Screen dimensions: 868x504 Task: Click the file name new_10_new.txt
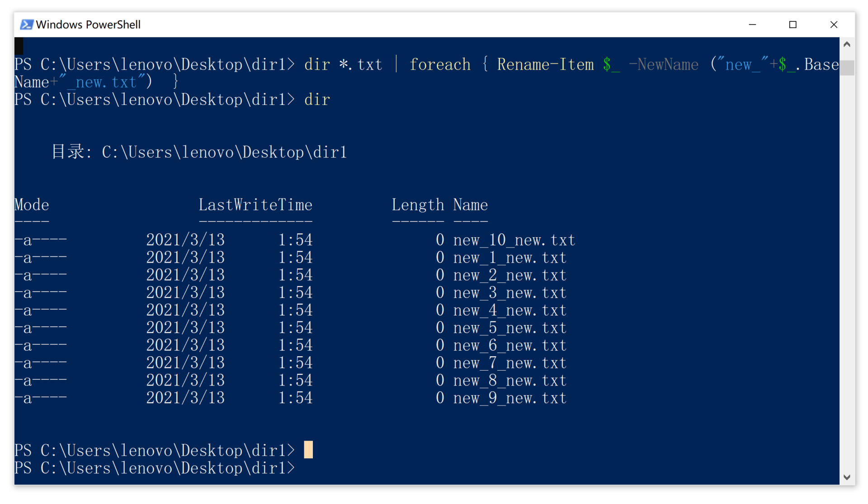[514, 240]
